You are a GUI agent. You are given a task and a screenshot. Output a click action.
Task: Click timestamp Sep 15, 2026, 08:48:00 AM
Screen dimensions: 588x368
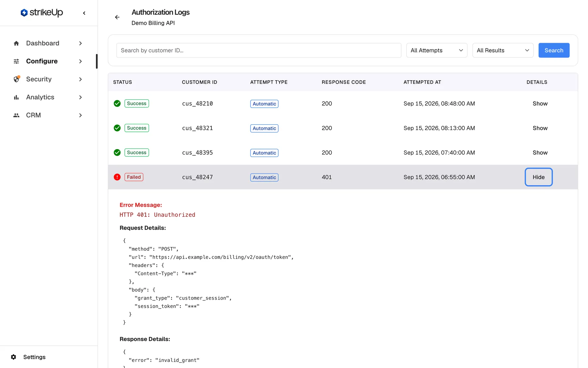tap(439, 103)
